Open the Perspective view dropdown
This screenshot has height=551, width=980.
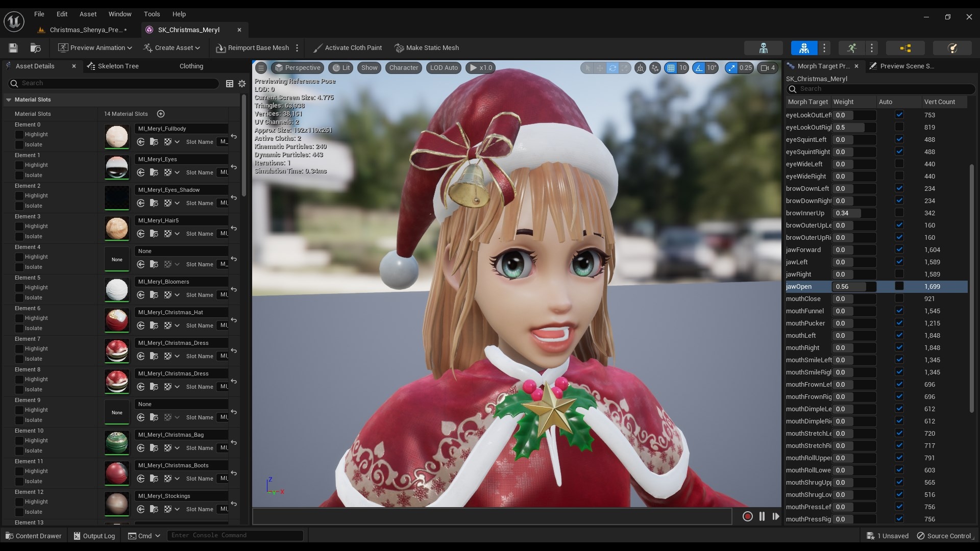click(298, 67)
